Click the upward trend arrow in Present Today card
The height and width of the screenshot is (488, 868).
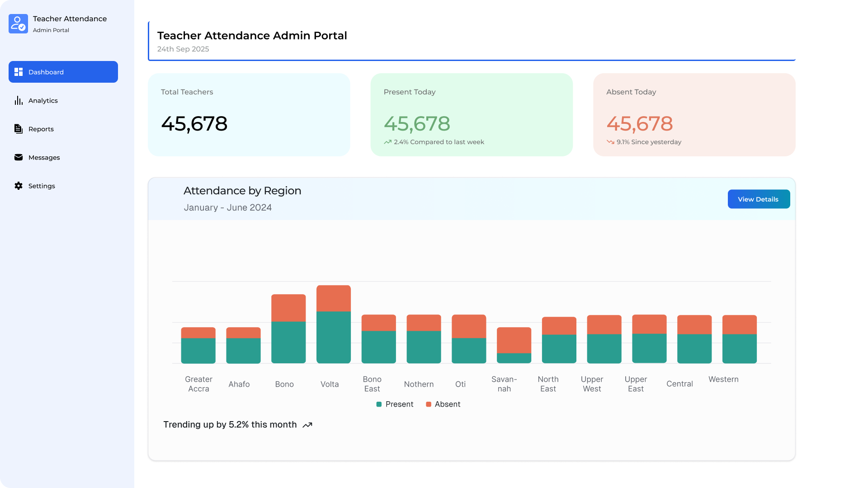coord(387,142)
